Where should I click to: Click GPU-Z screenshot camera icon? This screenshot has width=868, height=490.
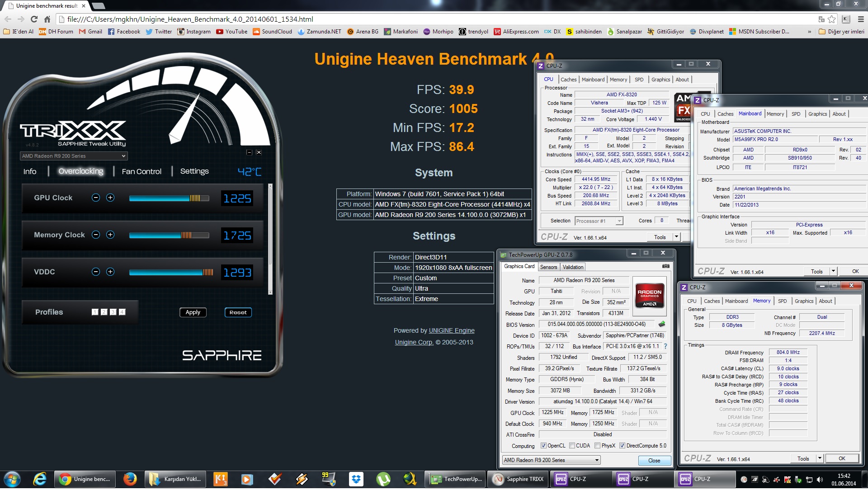pos(665,266)
